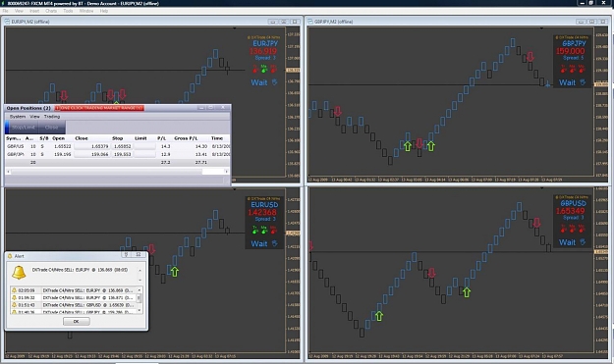This screenshot has height=364, width=614.
Task: Open the Window menu
Action: pos(86,11)
